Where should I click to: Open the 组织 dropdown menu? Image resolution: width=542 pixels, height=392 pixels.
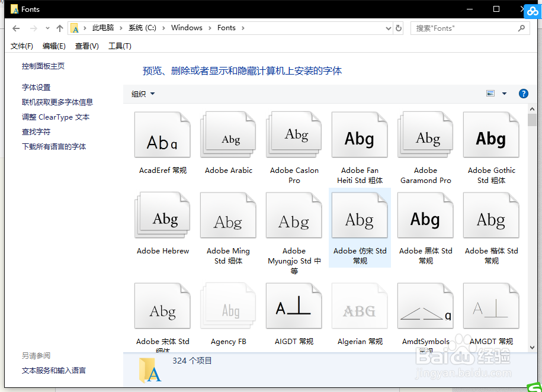(x=143, y=94)
